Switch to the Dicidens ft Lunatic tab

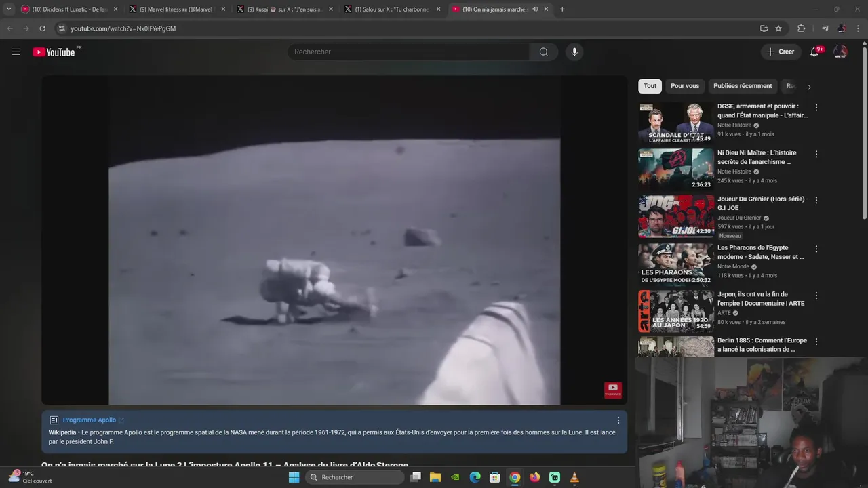(69, 9)
